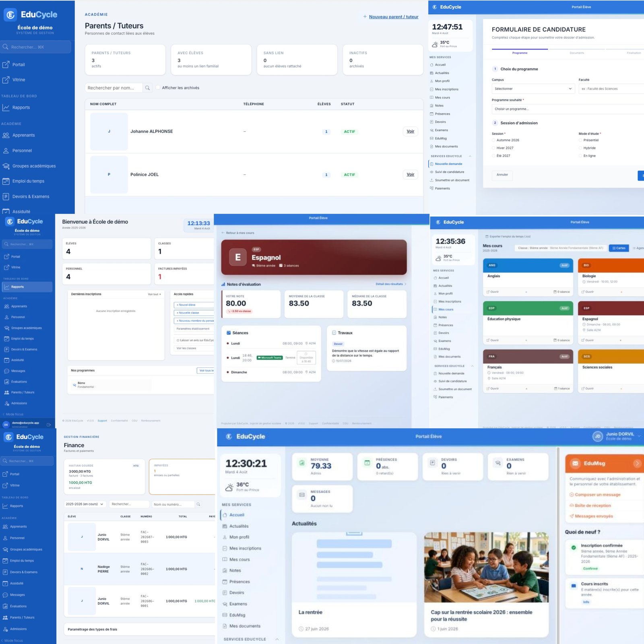Click "Nouveau parent / tuteur" link
Viewport: 644px width, 644px height.
(391, 17)
